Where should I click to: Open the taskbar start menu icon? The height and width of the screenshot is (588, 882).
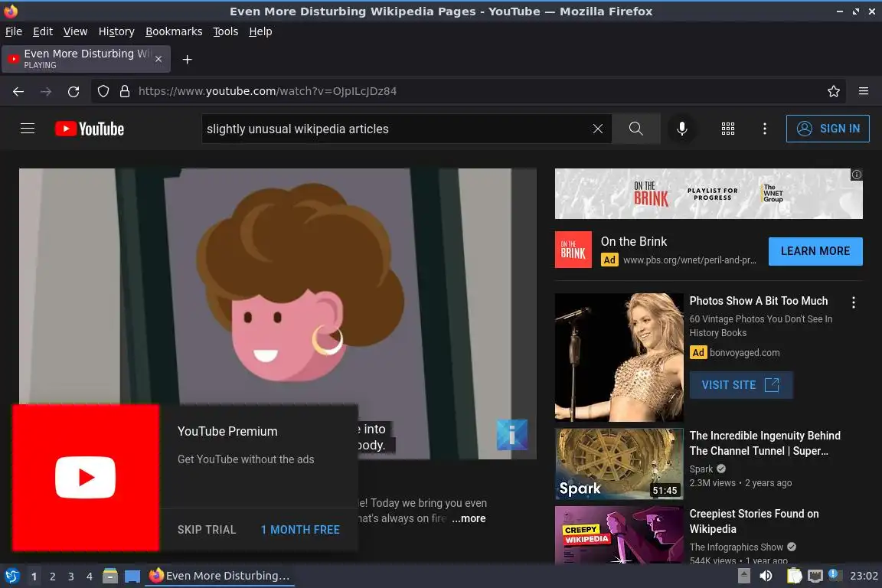pos(11,576)
